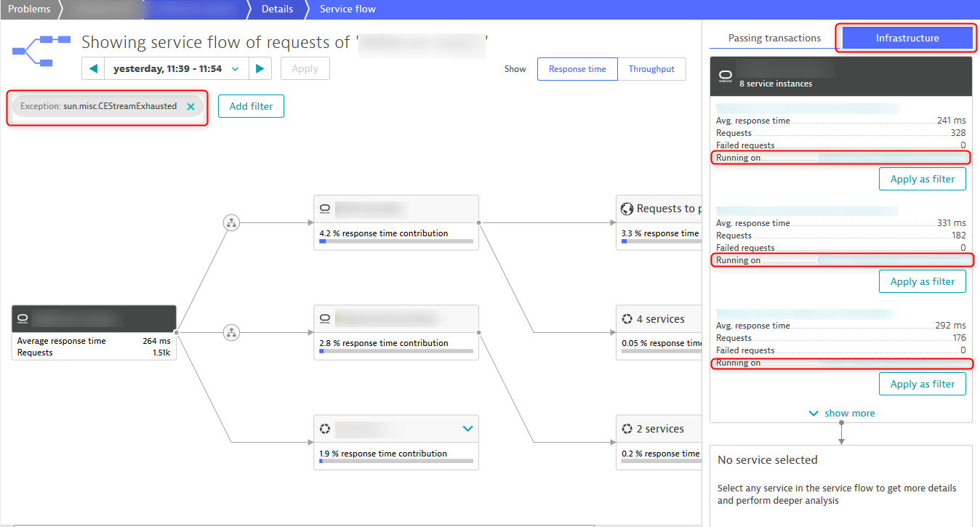The height and width of the screenshot is (527, 980).
Task: Click the Add filter button
Action: 251,106
